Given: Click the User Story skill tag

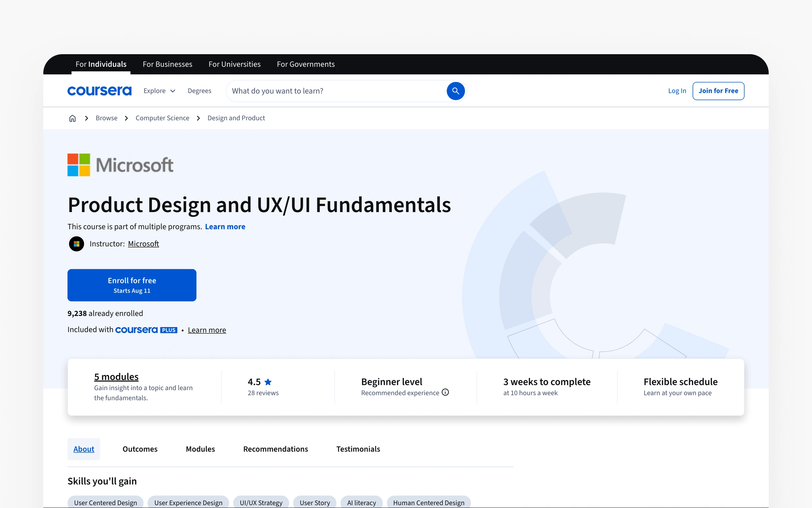Looking at the screenshot, I should click(315, 503).
